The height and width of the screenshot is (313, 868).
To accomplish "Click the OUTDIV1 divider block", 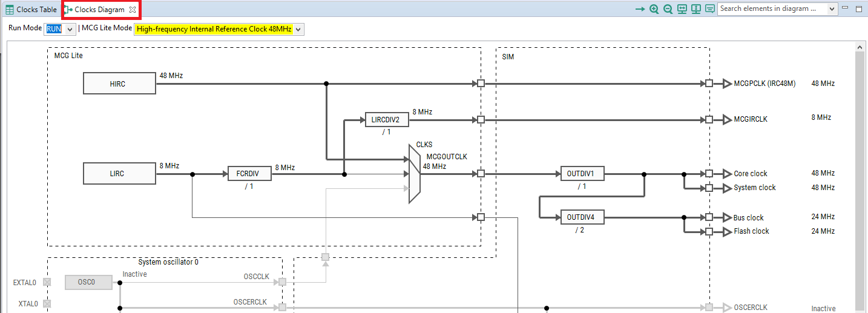I will [582, 174].
